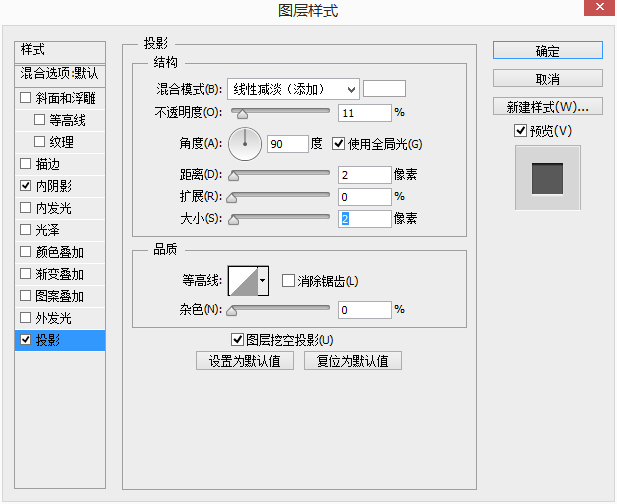This screenshot has height=504, width=617.
Task: Select the 外发光 style row label
Action: [x=54, y=318]
